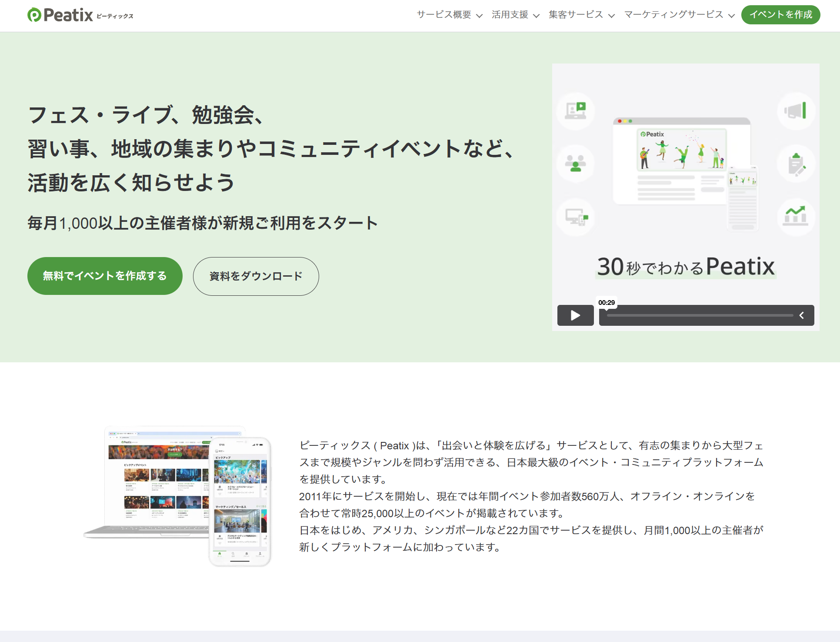Click 無料でイベントを作成する button
Screen dimensions: 840x642
pos(105,276)
